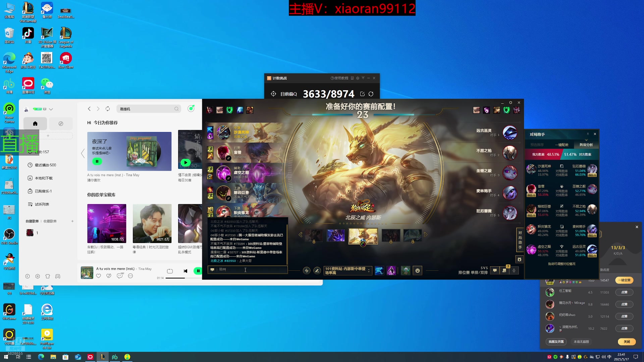
Task: Add a new custom playlist with plus
Action: coord(72,221)
